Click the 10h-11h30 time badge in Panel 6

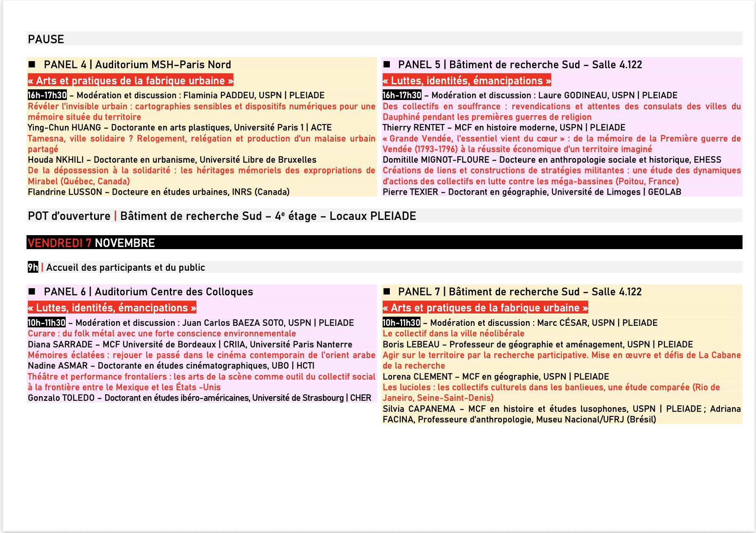[47, 323]
